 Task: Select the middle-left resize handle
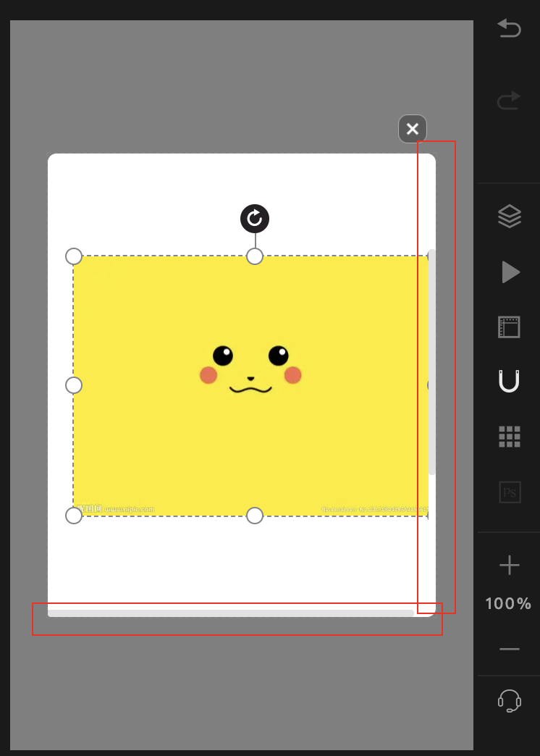(74, 385)
